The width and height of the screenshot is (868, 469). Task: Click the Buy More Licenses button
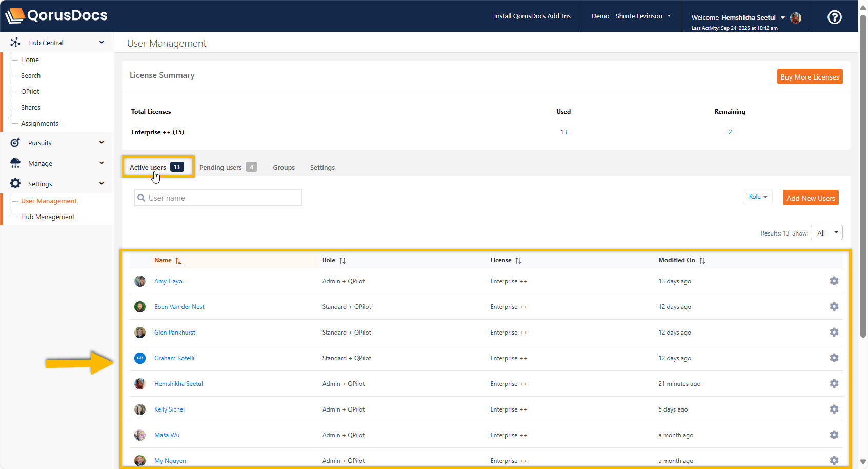click(809, 77)
